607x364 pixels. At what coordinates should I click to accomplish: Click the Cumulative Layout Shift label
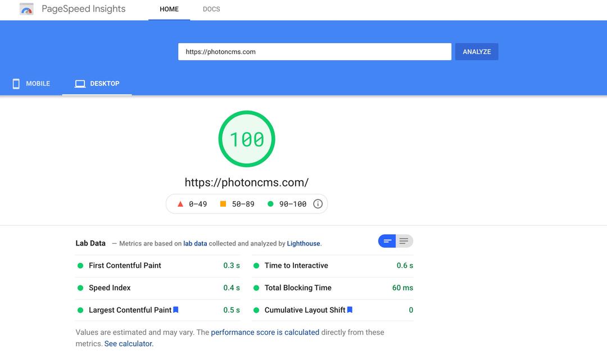point(305,310)
